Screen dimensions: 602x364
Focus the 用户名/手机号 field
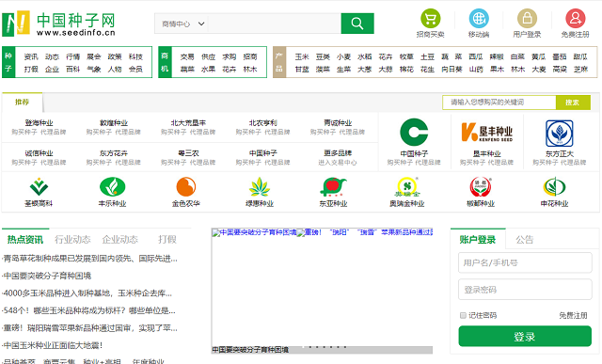(525, 262)
